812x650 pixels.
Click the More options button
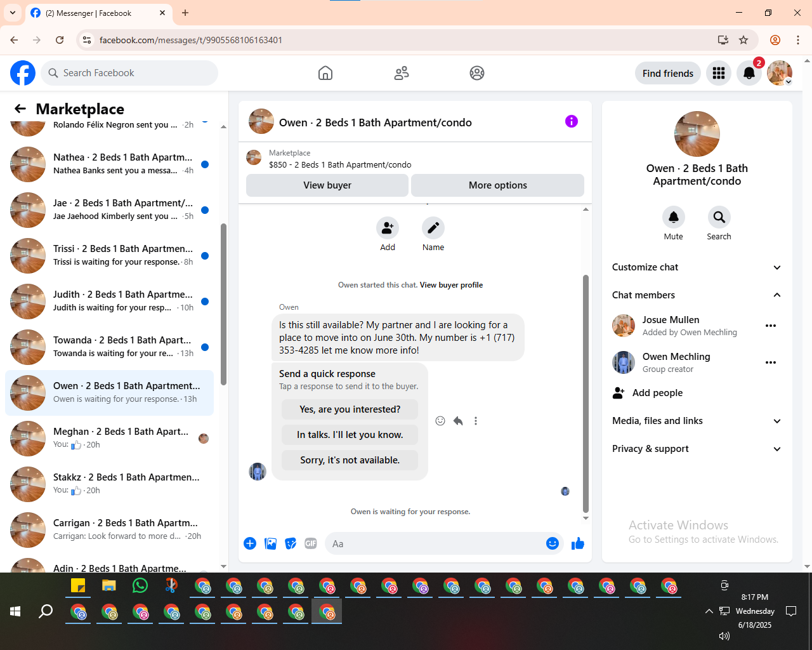point(498,185)
